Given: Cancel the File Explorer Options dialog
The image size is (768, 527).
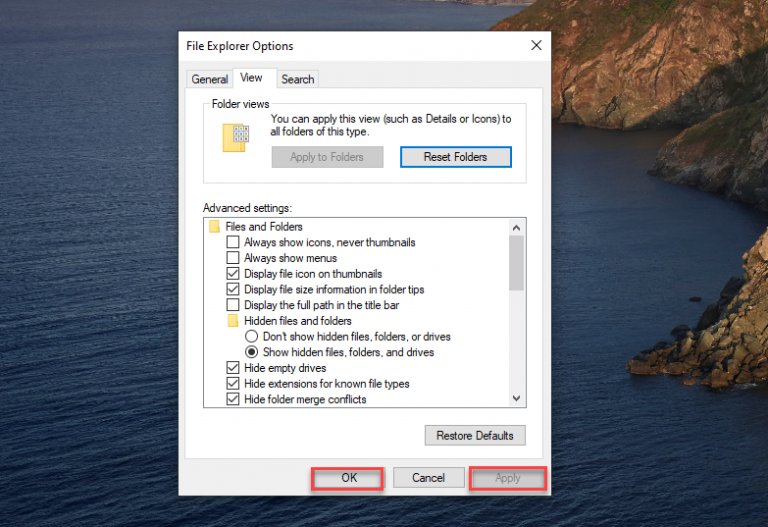Looking at the screenshot, I should click(429, 478).
